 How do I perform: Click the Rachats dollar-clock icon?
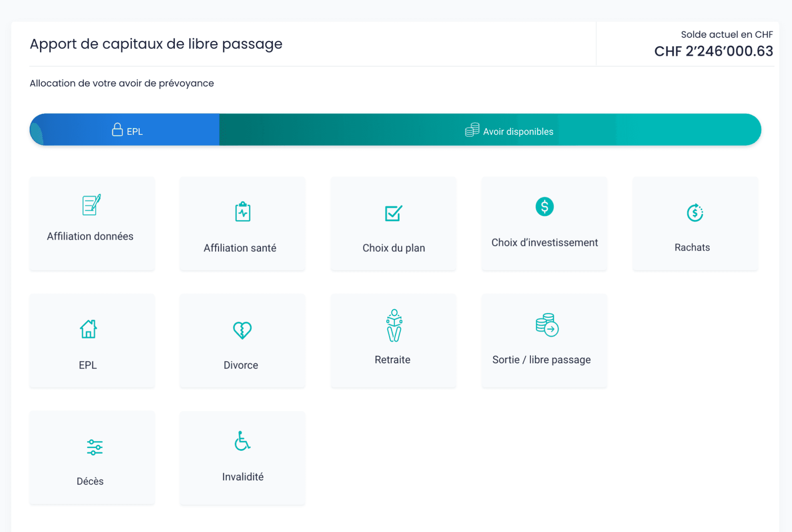695,213
